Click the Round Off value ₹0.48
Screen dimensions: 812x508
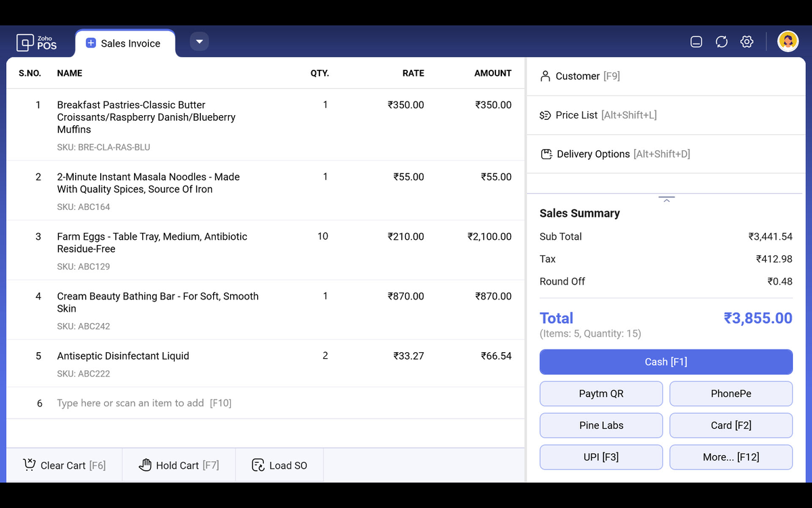click(x=780, y=281)
